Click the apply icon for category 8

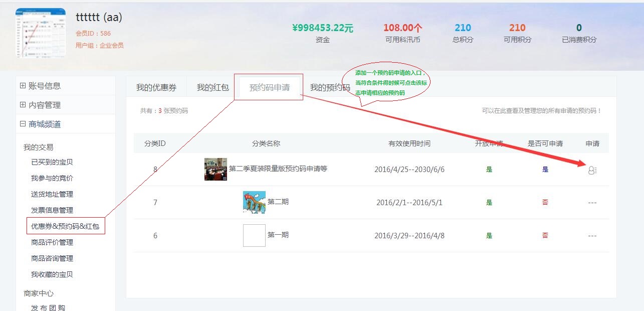tap(592, 170)
